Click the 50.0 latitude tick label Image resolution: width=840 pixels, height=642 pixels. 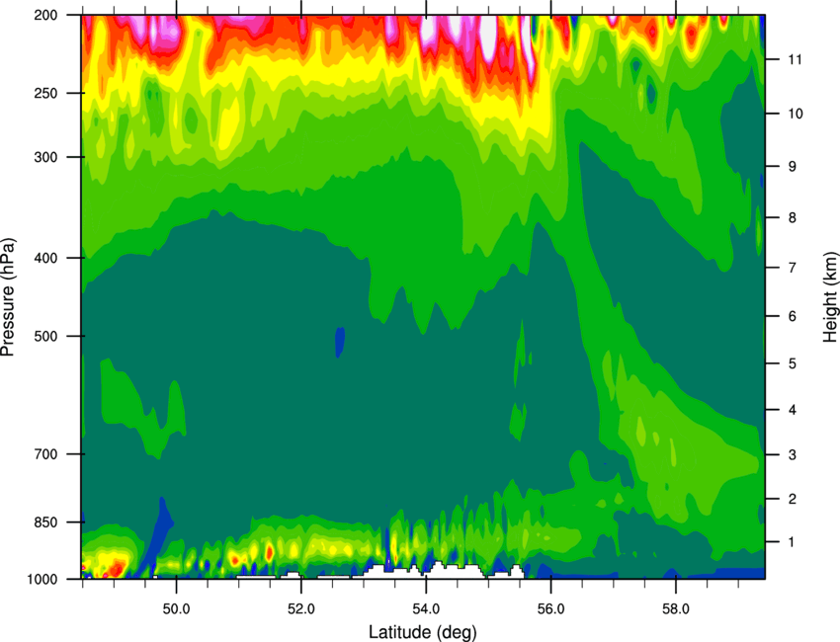coord(176,609)
